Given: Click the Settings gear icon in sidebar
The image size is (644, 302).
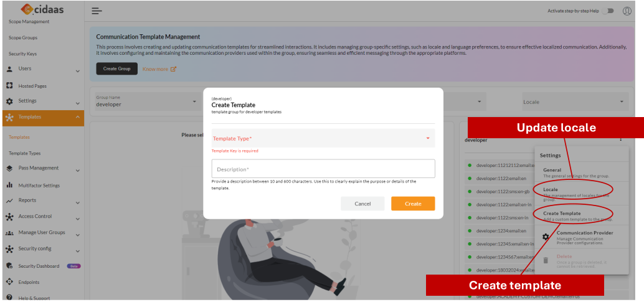Looking at the screenshot, I should 9,101.
